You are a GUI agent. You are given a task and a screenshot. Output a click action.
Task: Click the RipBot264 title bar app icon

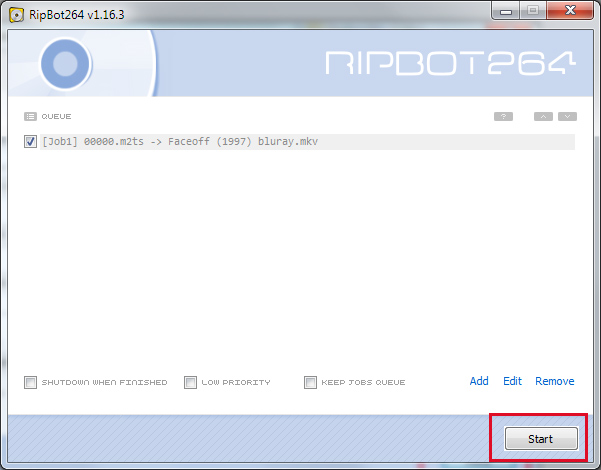pyautogui.click(x=16, y=15)
